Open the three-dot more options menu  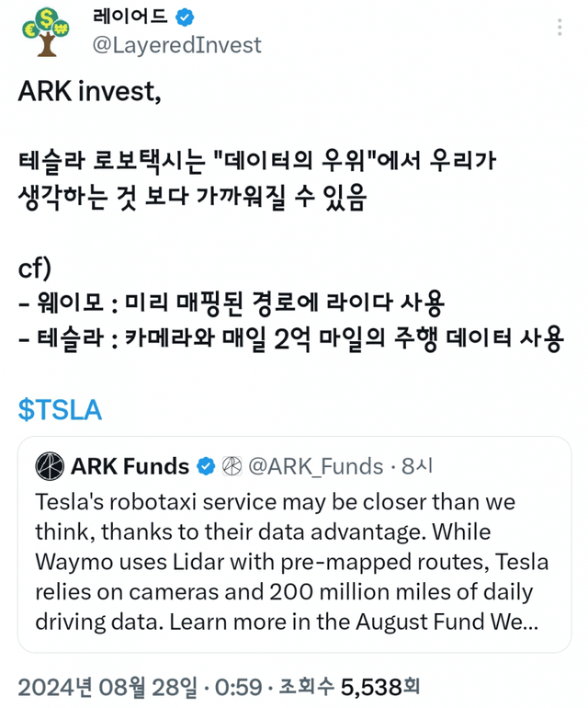560,29
